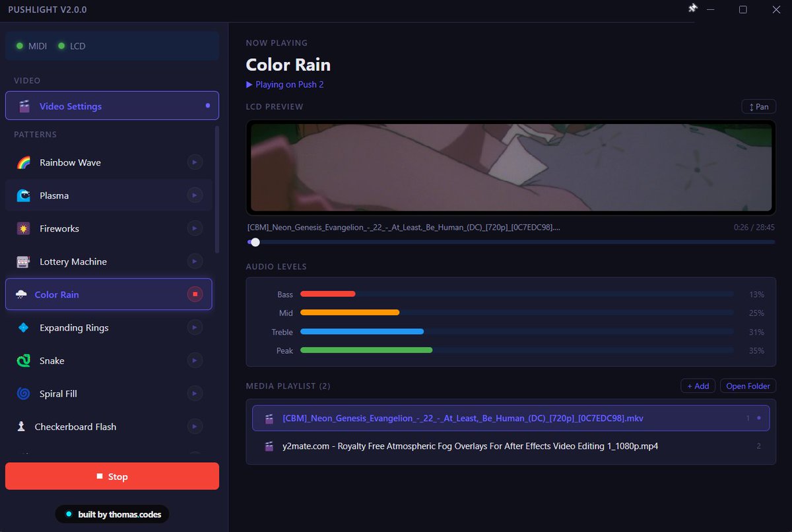Click the Open Folder button
792x532 pixels.
tap(748, 386)
